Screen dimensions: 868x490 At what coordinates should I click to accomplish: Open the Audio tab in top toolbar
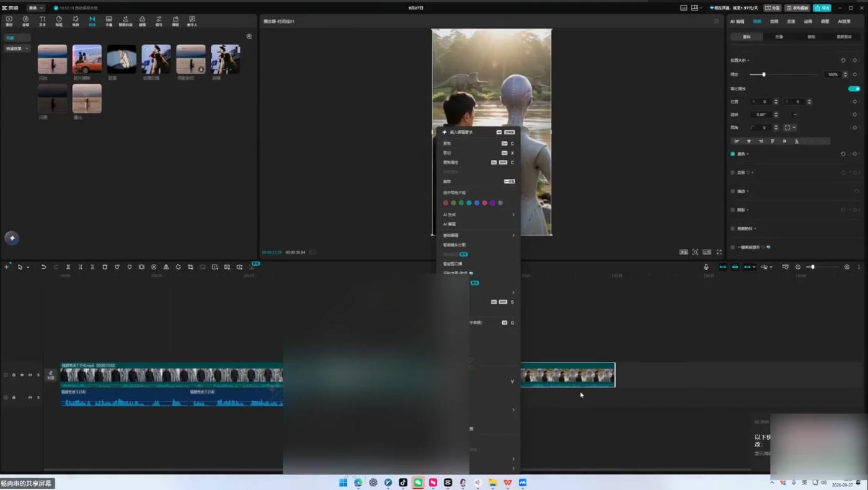coord(25,21)
